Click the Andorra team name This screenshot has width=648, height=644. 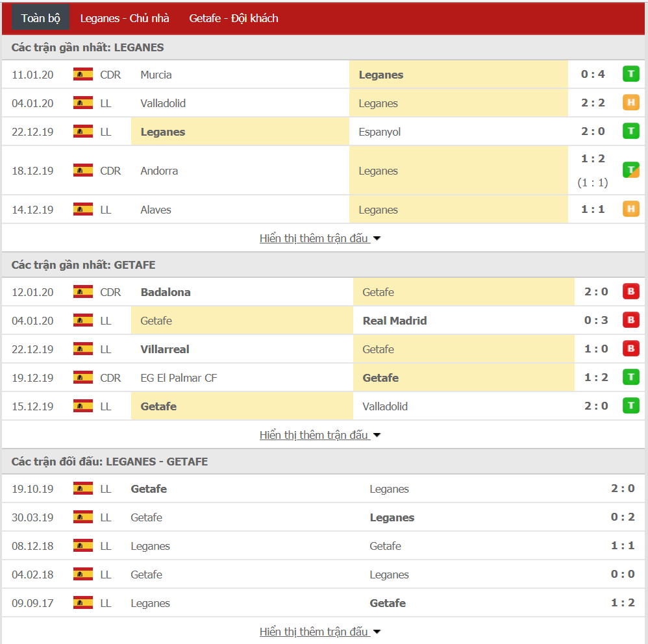(x=159, y=171)
